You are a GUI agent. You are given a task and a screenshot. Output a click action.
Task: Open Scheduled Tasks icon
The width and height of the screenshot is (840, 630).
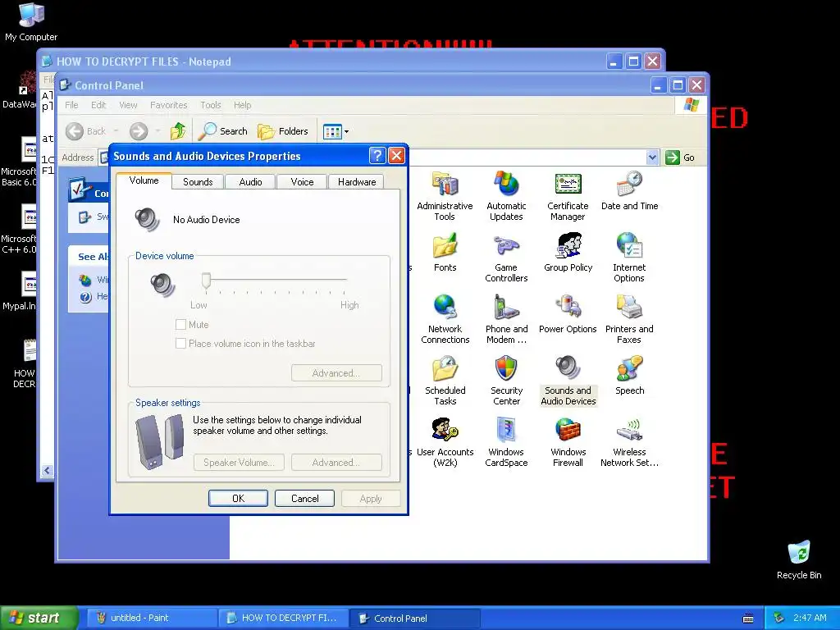(x=445, y=381)
